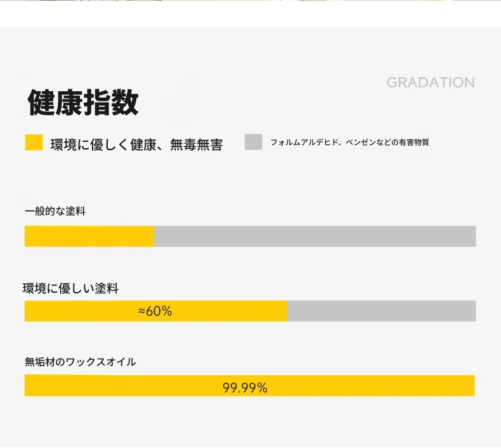501x448 pixels.
Task: Click left end of eco paint bar
Action: click(27, 311)
